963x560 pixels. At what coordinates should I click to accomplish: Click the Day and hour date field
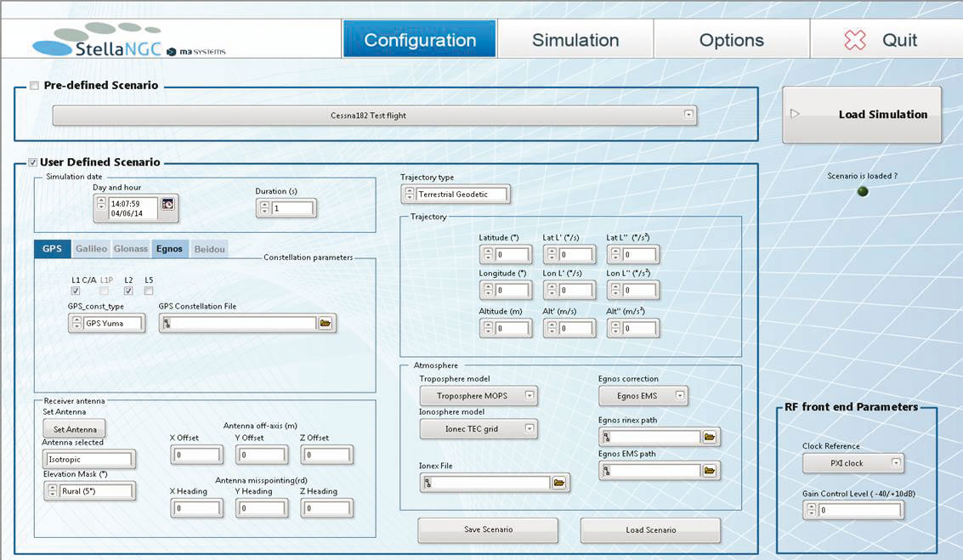point(133,209)
